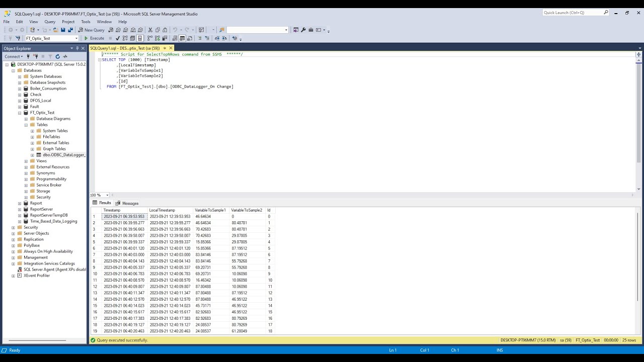
Task: Open the Connect dropdown in Object Explorer
Action: tap(14, 56)
